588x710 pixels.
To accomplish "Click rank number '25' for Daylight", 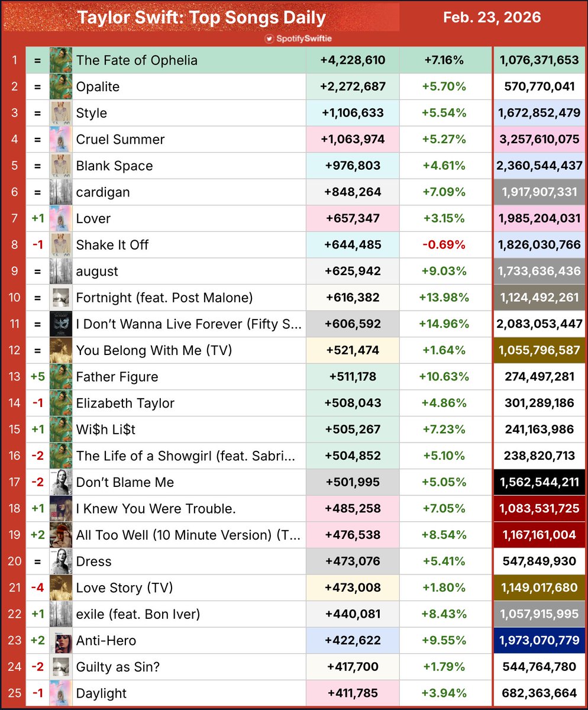I will coord(14,693).
